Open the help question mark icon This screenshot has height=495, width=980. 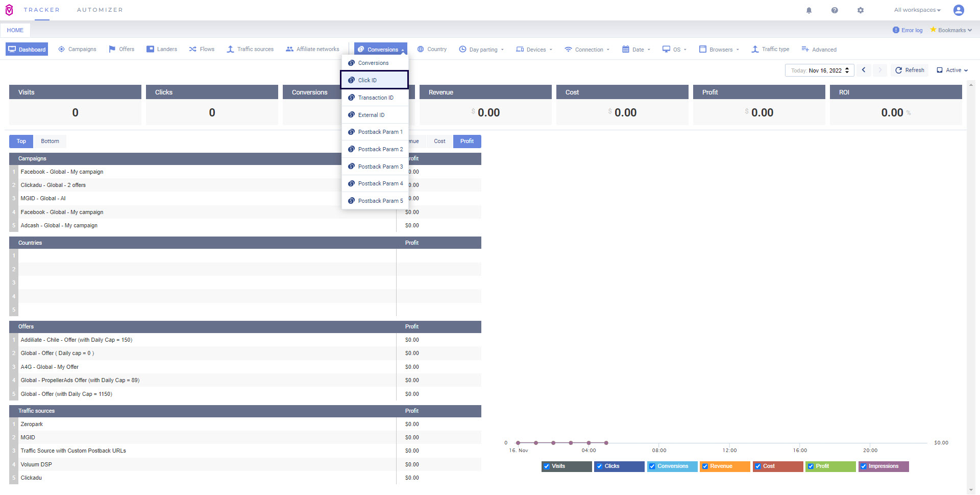(x=835, y=10)
